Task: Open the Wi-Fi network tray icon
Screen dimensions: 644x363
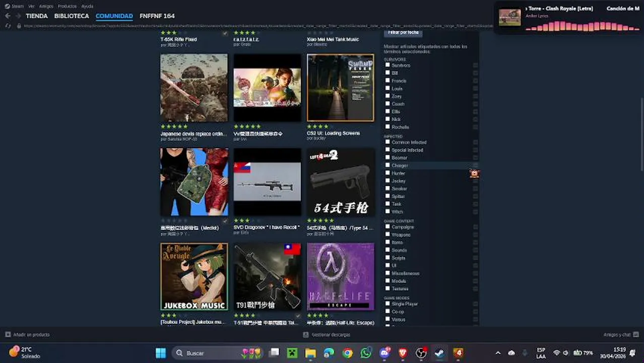Action: [557, 353]
